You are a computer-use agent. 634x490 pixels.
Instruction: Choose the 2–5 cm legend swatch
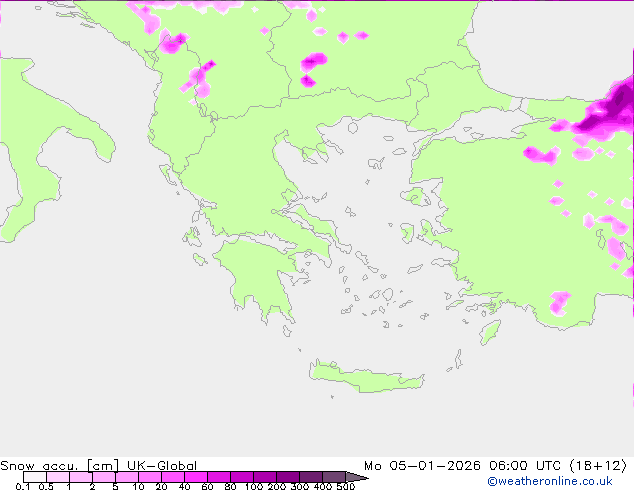[104, 477]
